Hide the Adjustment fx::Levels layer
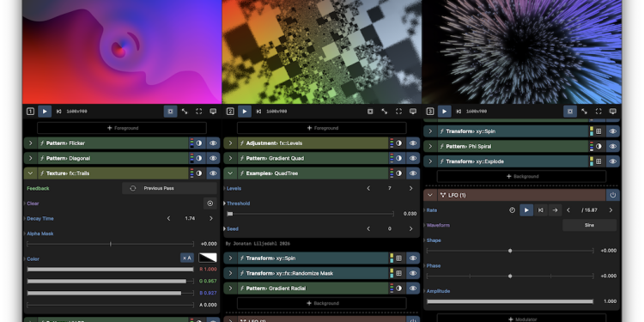The width and height of the screenshot is (644, 322). coord(413,143)
